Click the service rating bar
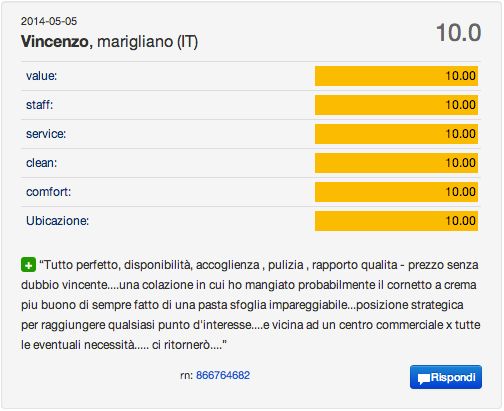Image resolution: width=504 pixels, height=411 pixels. click(x=396, y=134)
